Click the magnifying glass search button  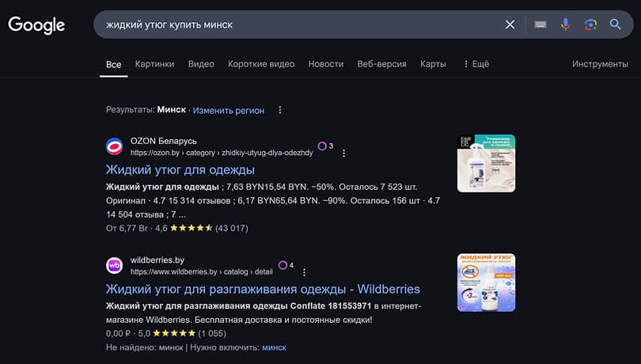pos(615,25)
